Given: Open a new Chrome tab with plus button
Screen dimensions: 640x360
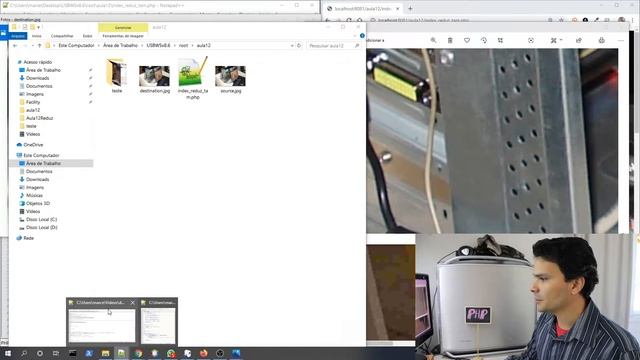Looking at the screenshot, I should [x=410, y=8].
